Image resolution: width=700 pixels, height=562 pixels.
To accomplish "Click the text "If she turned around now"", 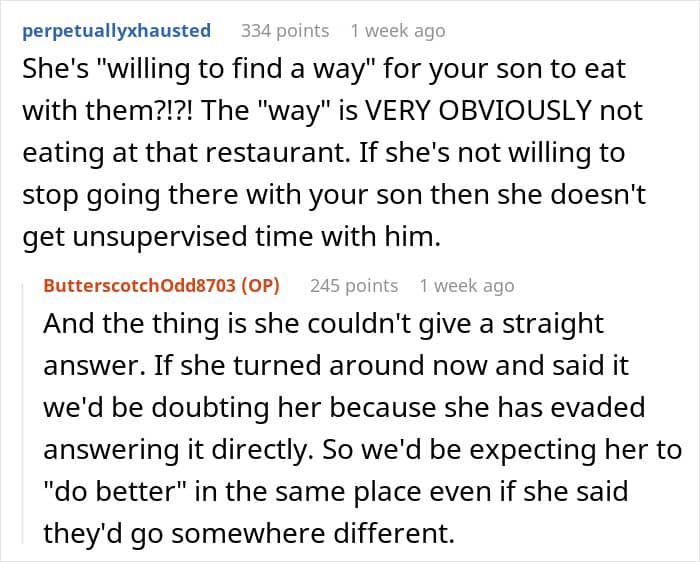I will point(290,366).
